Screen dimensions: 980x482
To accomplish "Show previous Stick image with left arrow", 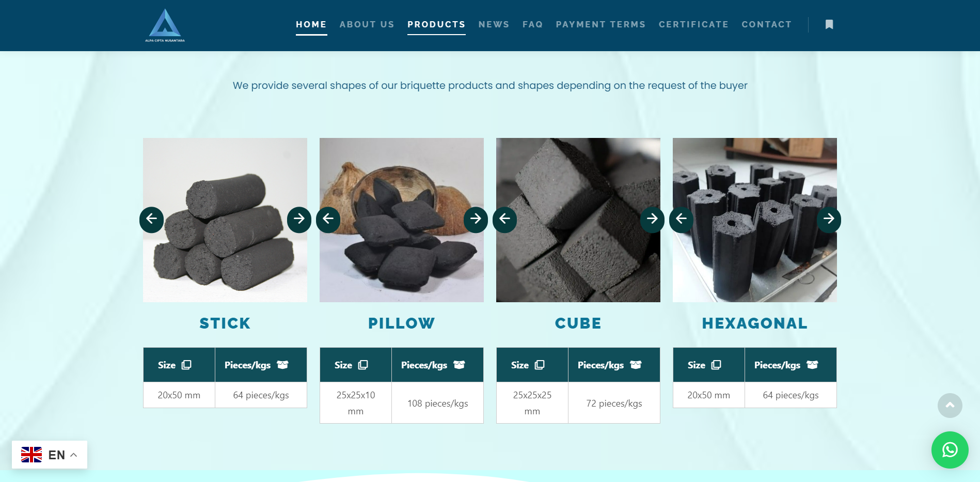I will pos(151,220).
